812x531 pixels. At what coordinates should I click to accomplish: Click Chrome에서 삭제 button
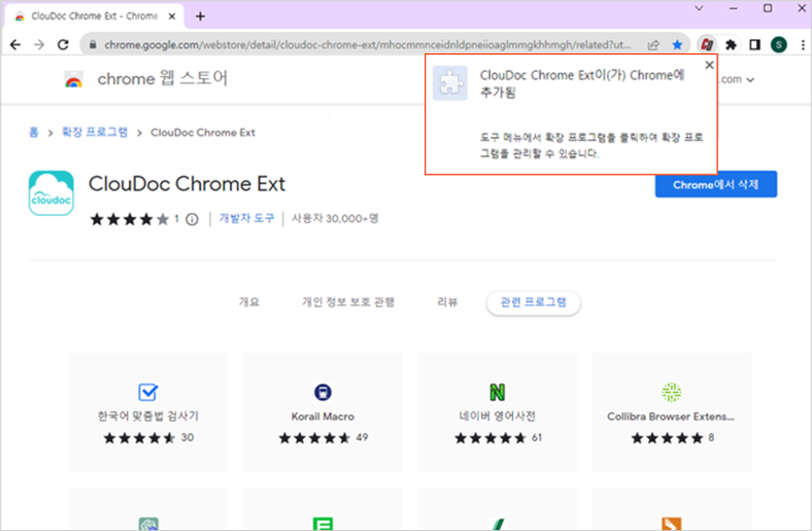716,184
